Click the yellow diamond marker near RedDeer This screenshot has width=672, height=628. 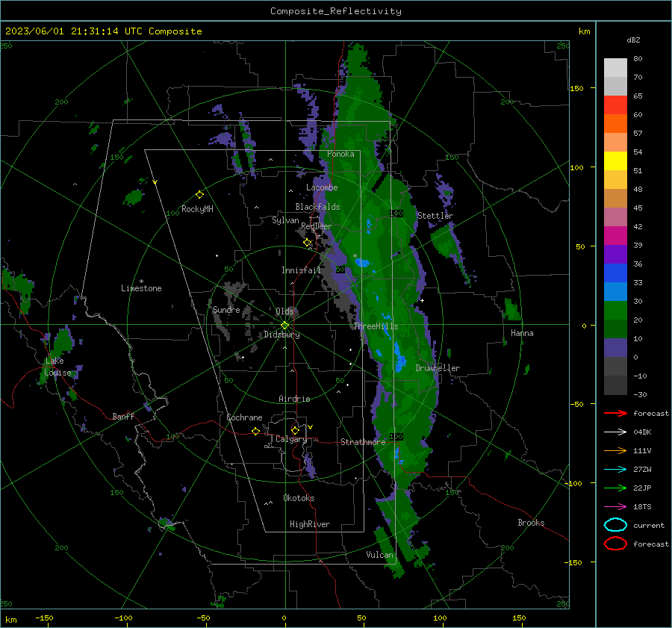(307, 243)
